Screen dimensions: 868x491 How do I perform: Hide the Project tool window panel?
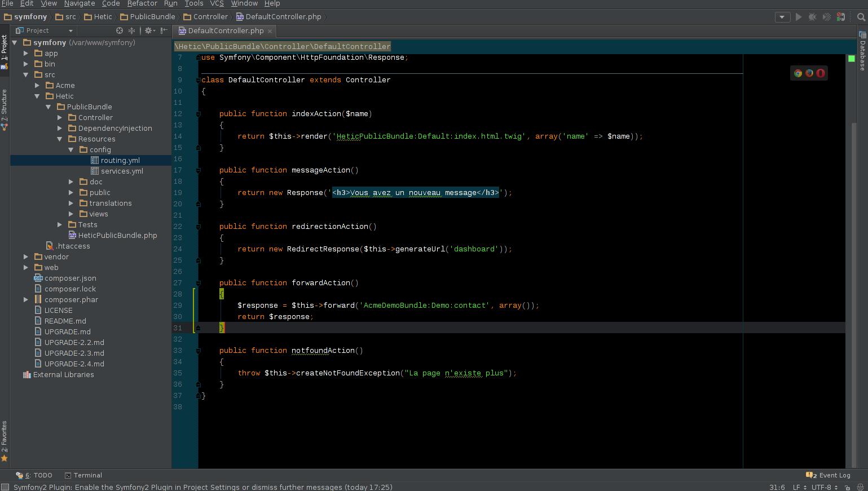[x=164, y=30]
